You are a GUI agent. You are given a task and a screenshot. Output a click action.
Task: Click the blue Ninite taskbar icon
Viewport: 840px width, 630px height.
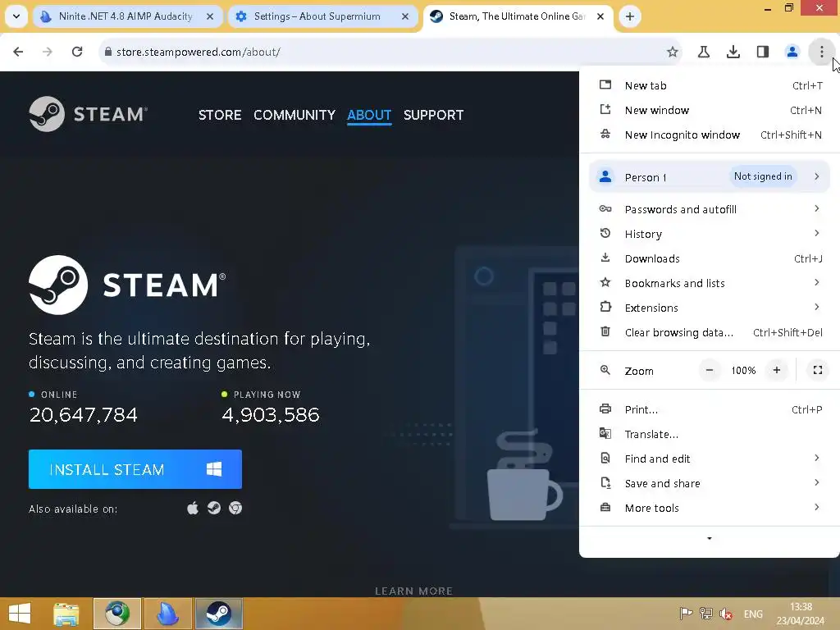167,614
